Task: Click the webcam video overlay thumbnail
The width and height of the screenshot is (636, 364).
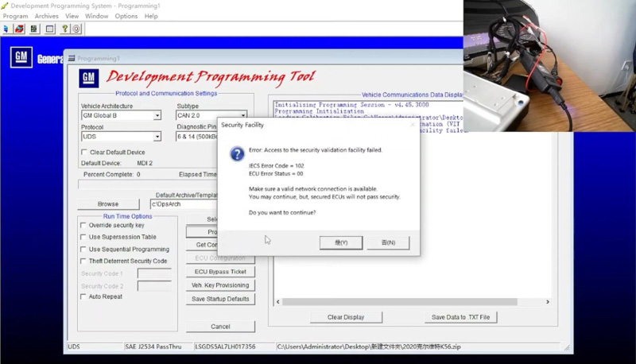Action: pos(549,66)
